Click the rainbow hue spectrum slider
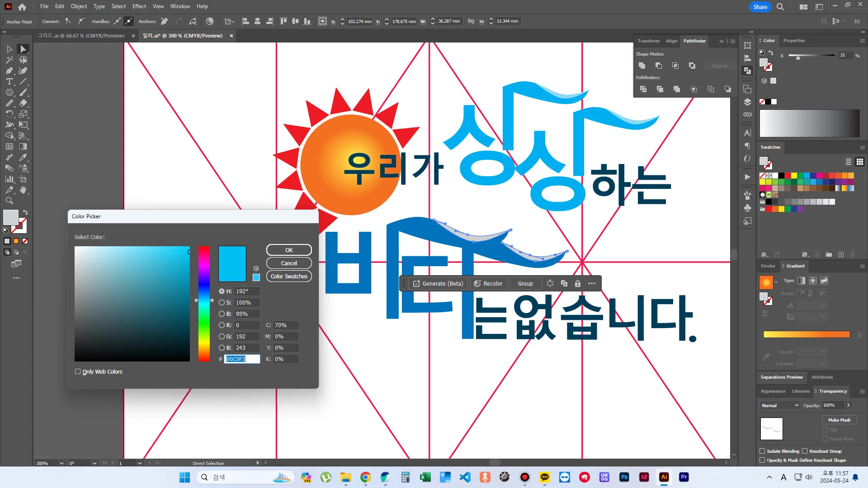 [204, 304]
